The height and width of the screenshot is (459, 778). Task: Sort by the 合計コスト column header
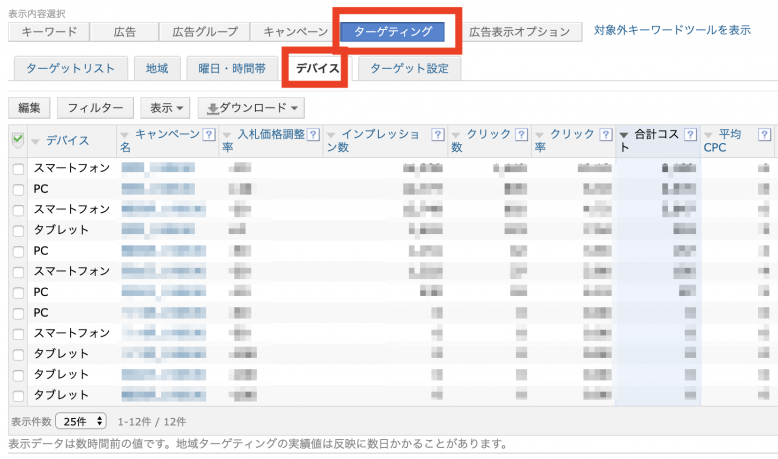point(656,134)
